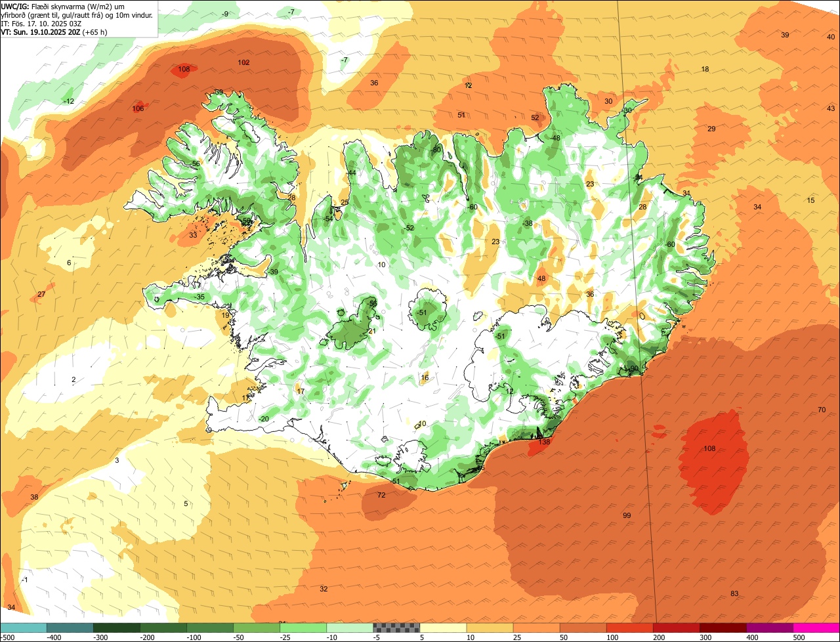The height and width of the screenshot is (642, 840).
Task: Click the light green -25 legend swatch
Action: 303,628
